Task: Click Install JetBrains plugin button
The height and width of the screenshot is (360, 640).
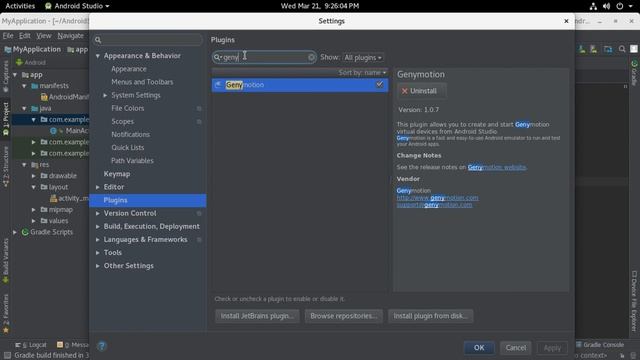Action: point(257,316)
